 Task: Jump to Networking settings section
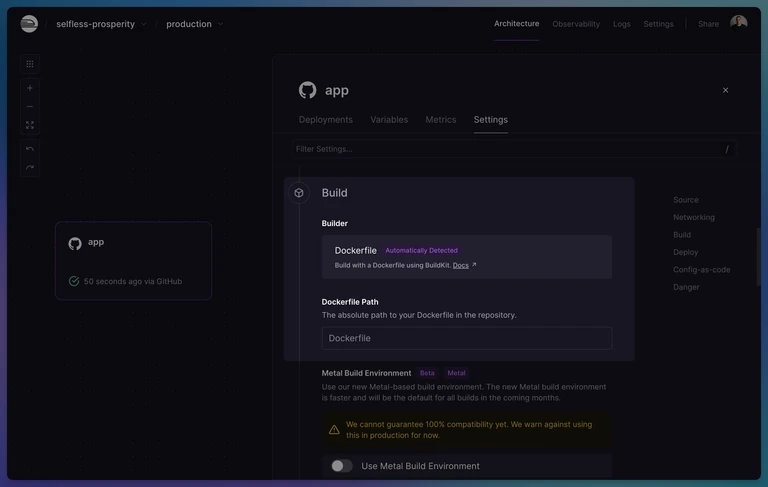(x=694, y=217)
